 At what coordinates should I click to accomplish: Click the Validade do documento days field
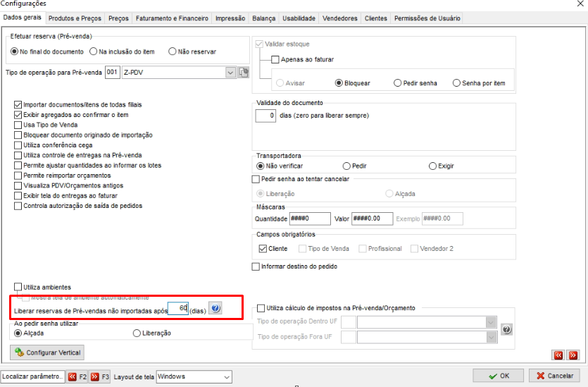pos(265,116)
